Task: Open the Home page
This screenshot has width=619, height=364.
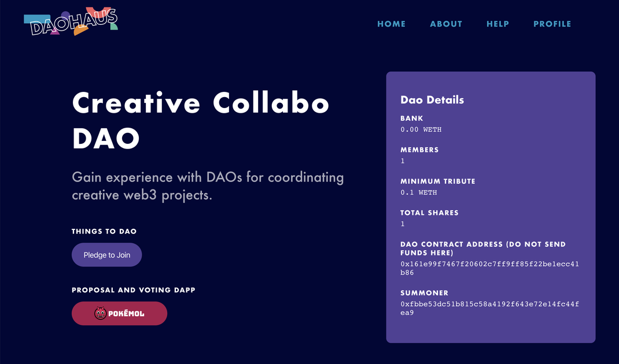Action: click(x=391, y=24)
